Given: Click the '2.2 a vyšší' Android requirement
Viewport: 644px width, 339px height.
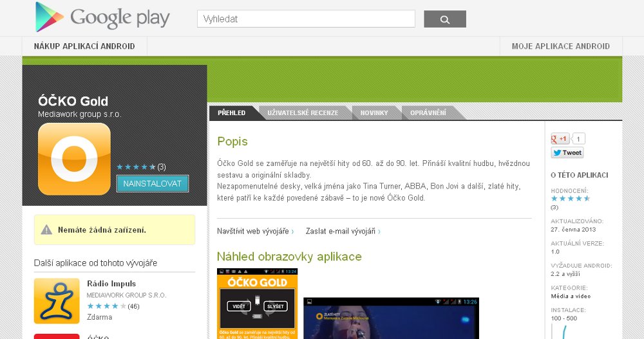Looking at the screenshot, I should coord(565,274).
